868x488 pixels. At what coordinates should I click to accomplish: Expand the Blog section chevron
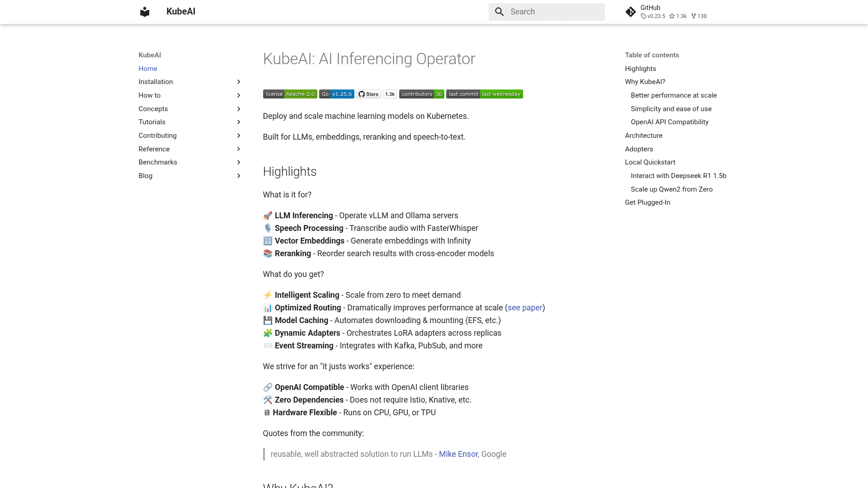[x=239, y=176]
